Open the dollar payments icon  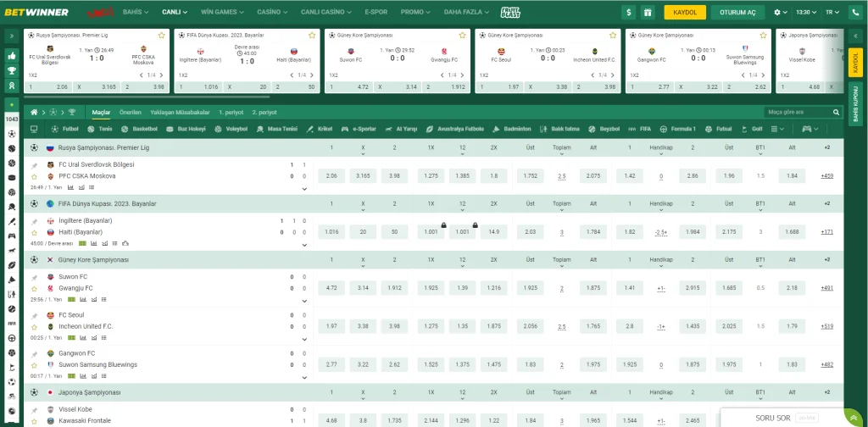628,12
